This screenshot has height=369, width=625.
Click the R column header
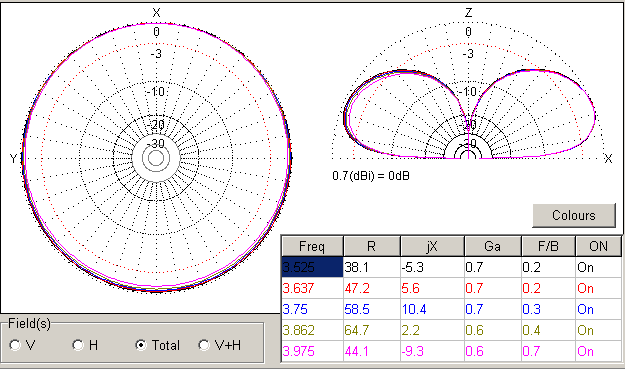coord(371,246)
